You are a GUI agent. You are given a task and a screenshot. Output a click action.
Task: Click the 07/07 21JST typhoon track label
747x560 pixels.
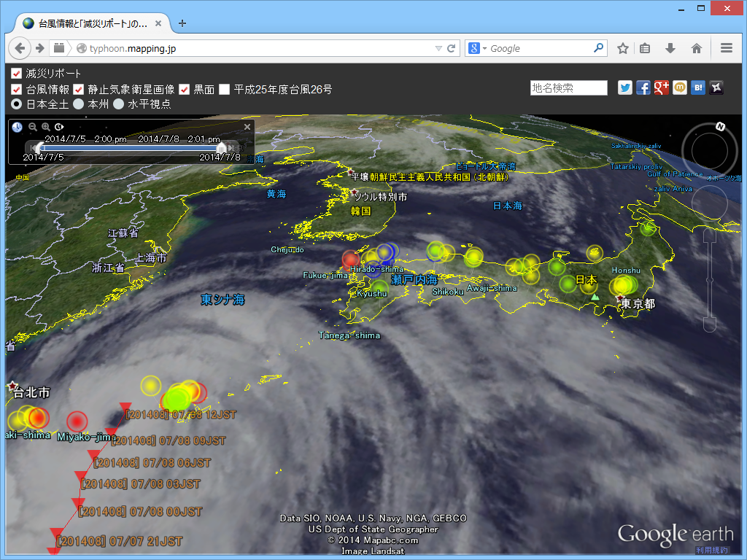(120, 542)
